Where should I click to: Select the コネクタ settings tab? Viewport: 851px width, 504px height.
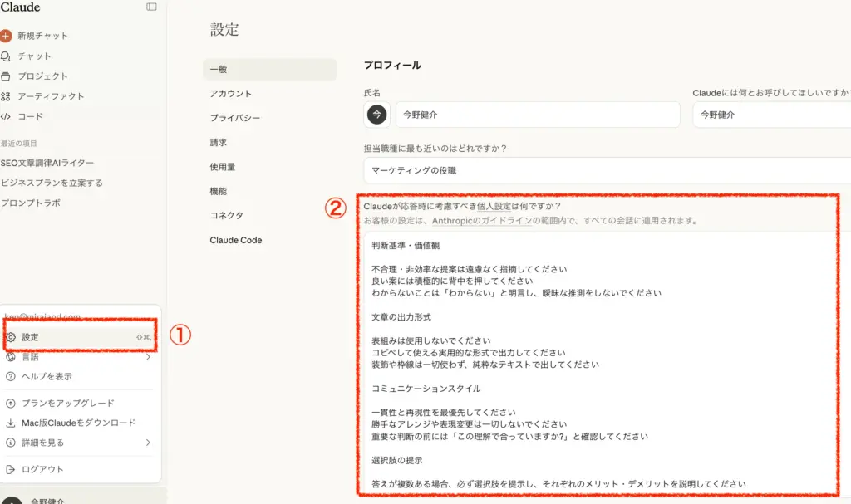click(229, 215)
